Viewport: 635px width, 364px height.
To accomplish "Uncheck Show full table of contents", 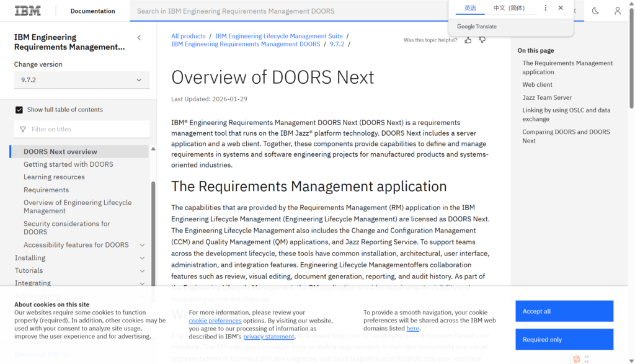I will pos(19,110).
